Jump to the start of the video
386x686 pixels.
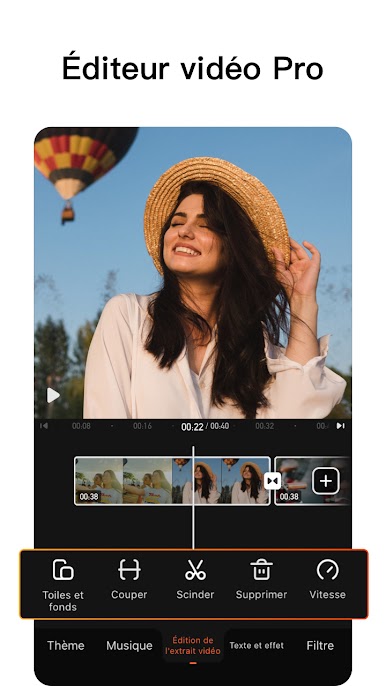tap(44, 426)
